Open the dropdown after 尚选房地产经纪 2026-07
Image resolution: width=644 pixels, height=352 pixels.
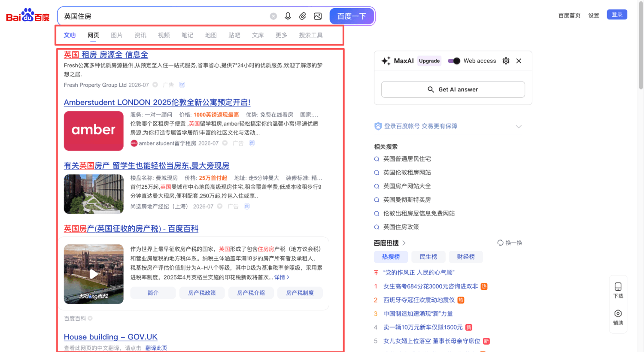coord(220,206)
